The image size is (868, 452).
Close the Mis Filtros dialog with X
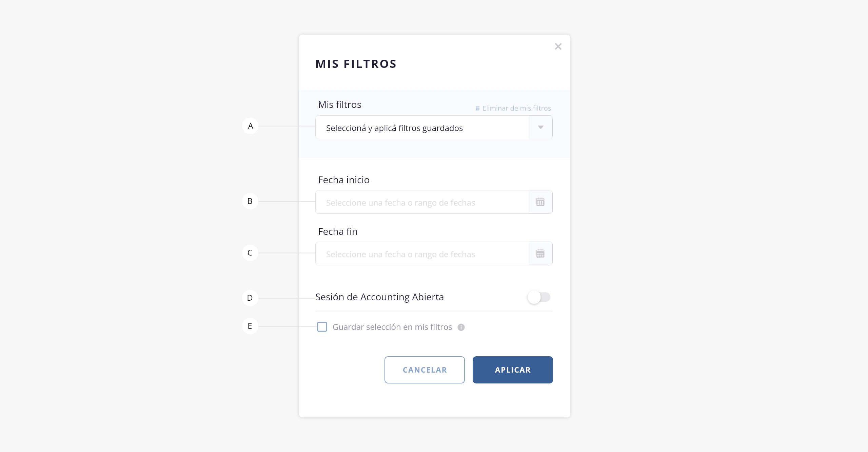coord(558,46)
